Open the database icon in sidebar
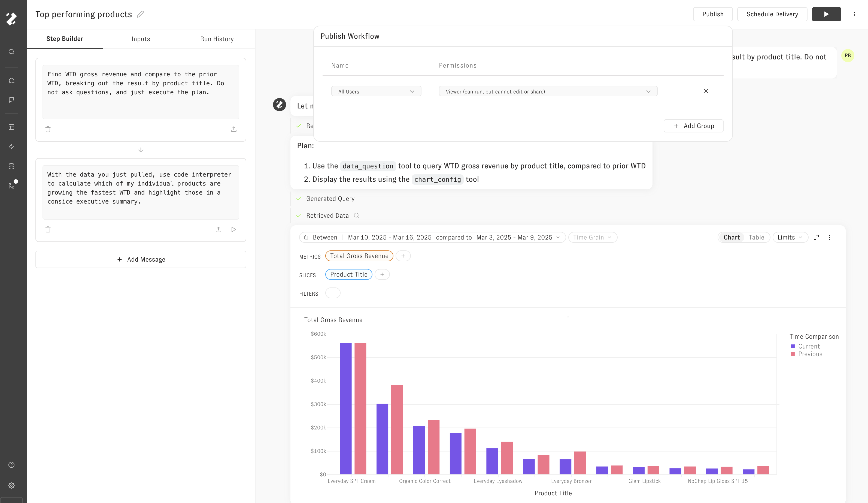Screen dimensions: 868x503 coord(11,166)
